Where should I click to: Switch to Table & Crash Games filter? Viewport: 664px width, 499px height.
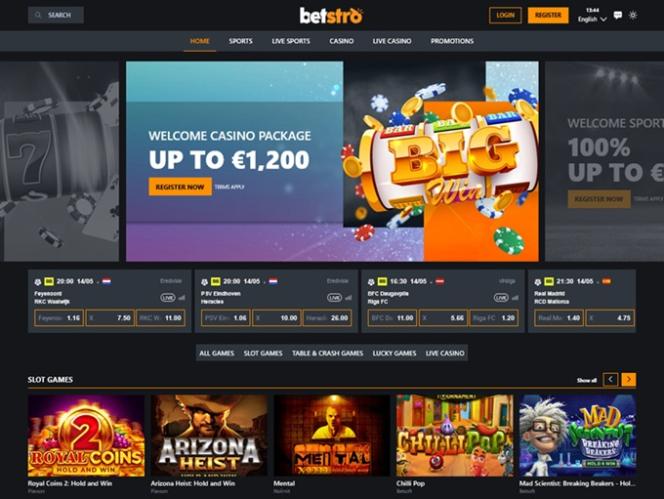click(x=327, y=353)
